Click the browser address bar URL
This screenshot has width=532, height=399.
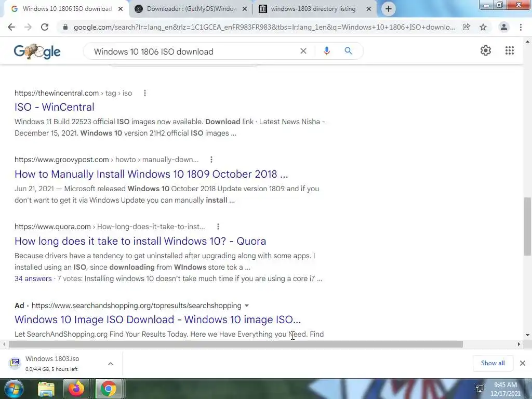(264, 27)
